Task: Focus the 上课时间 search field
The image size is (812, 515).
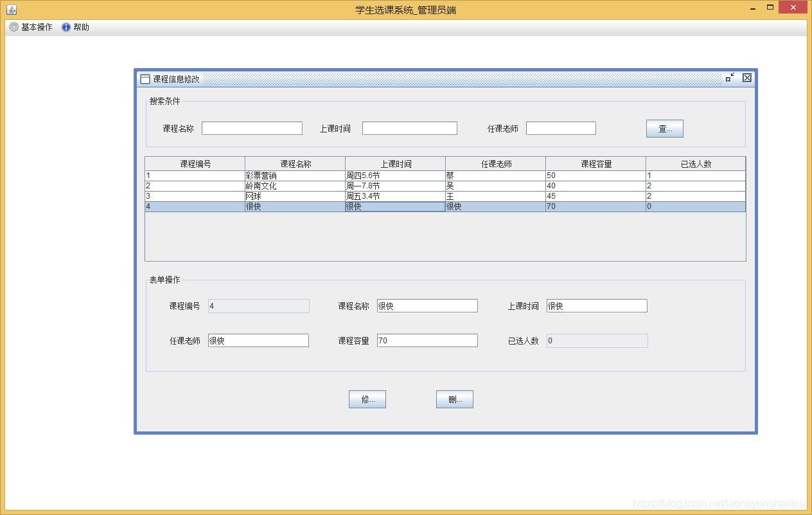Action: (x=410, y=129)
